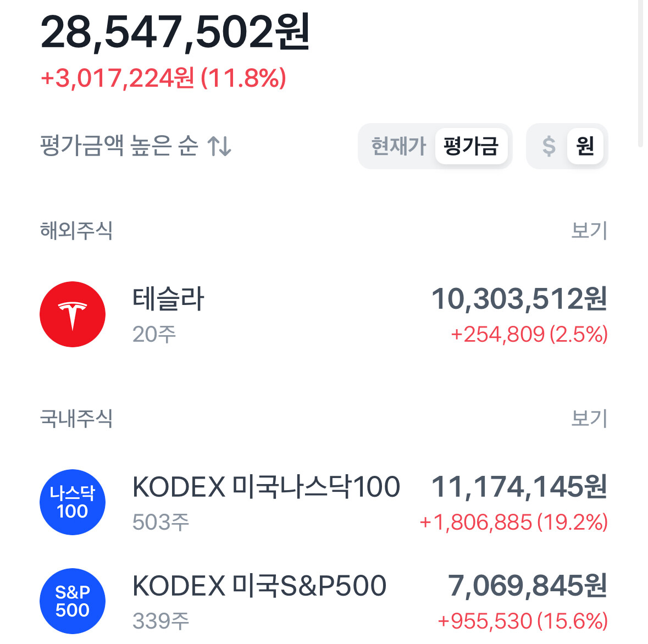Open 보기 next to the 국내주식 section

(589, 418)
